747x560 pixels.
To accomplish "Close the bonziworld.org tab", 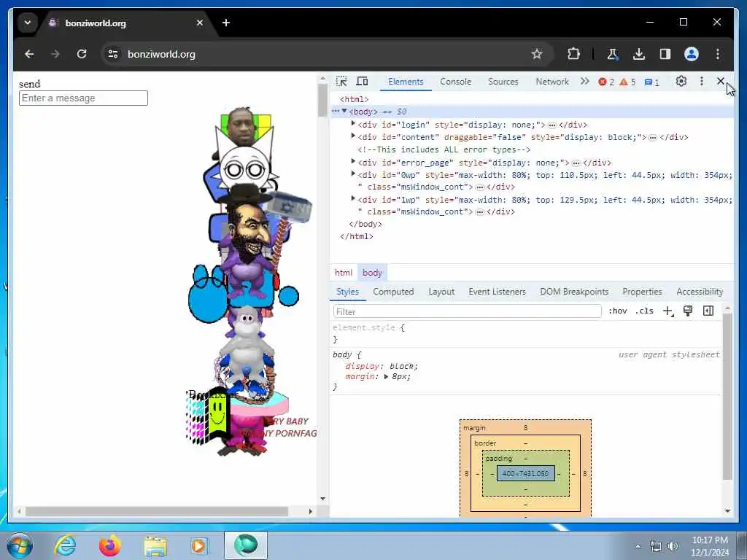I will pos(200,23).
